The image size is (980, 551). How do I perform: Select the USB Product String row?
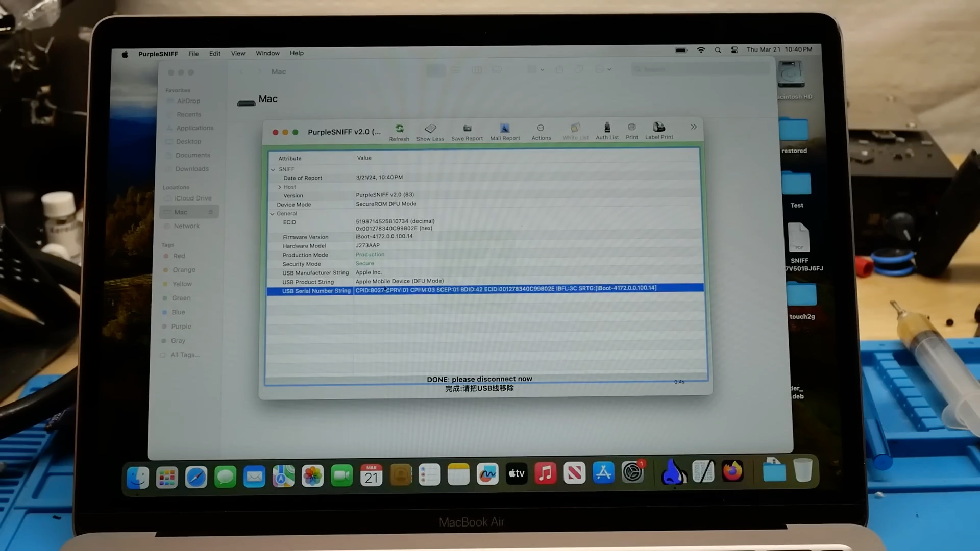(485, 281)
